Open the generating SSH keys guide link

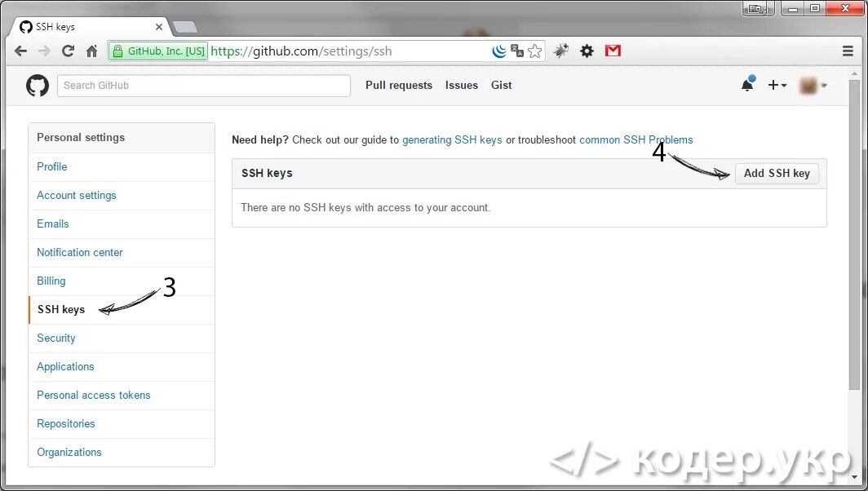point(452,140)
